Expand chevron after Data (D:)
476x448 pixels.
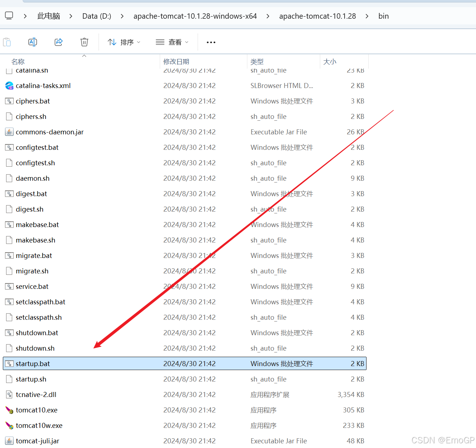[x=122, y=16]
